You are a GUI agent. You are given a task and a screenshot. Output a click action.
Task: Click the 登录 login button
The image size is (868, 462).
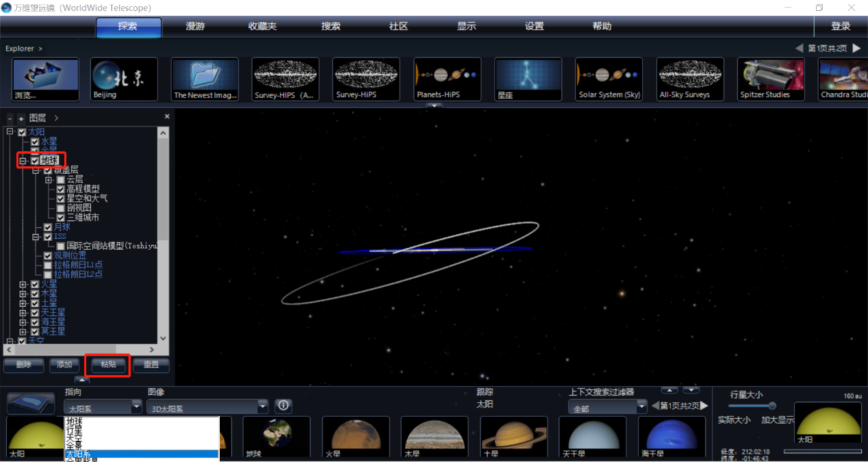(x=841, y=27)
